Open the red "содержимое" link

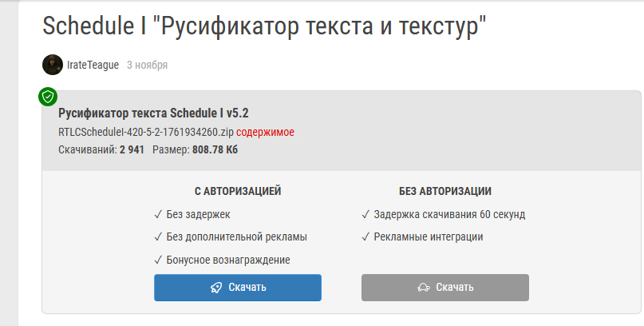(x=269, y=132)
